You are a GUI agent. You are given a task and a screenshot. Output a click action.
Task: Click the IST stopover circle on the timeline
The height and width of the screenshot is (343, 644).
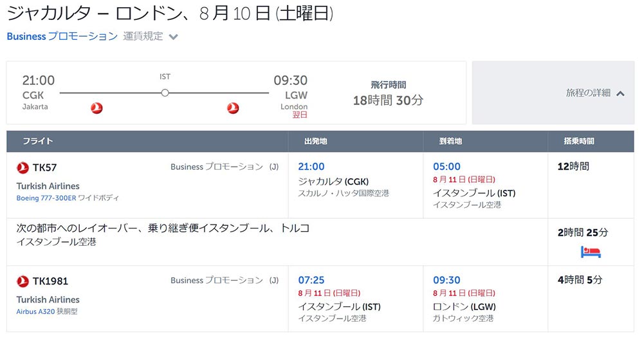pos(165,93)
